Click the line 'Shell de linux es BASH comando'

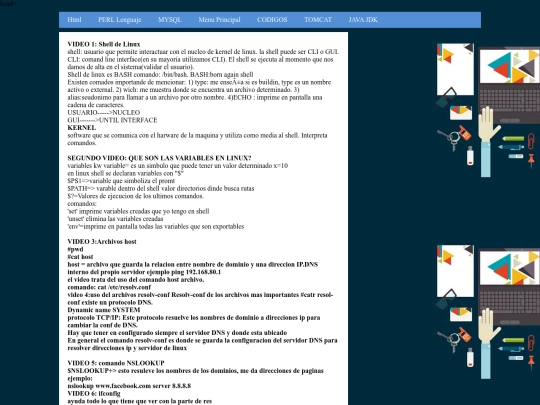coord(160,74)
